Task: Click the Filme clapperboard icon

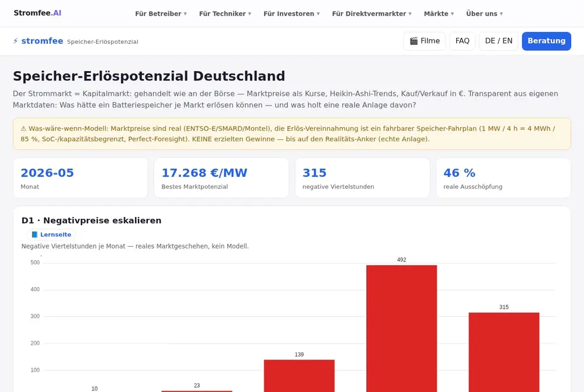Action: [414, 41]
